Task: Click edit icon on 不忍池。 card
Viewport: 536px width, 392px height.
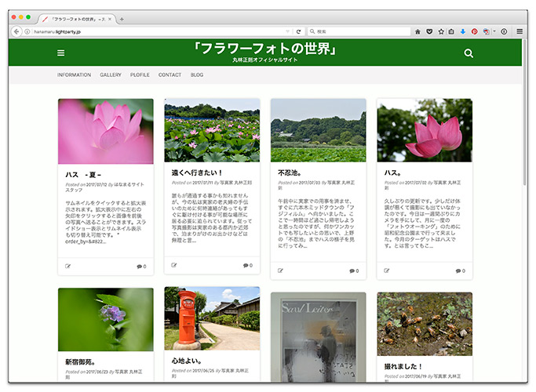Action: (x=280, y=270)
